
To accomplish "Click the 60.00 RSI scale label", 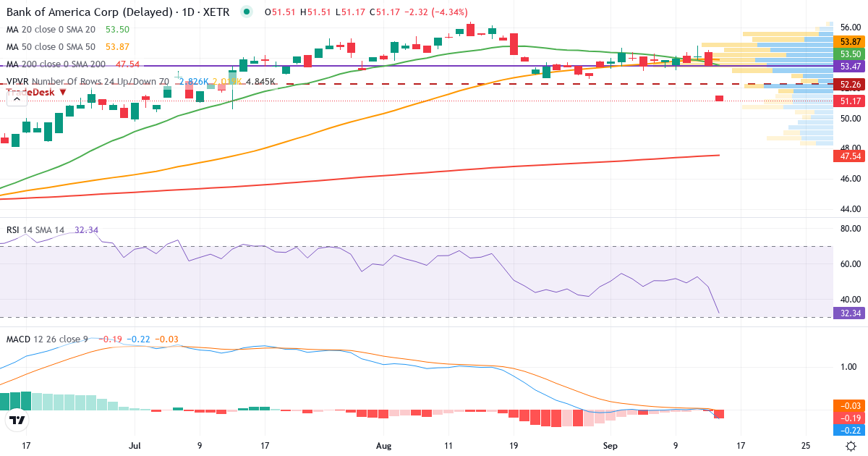I will pos(851,263).
